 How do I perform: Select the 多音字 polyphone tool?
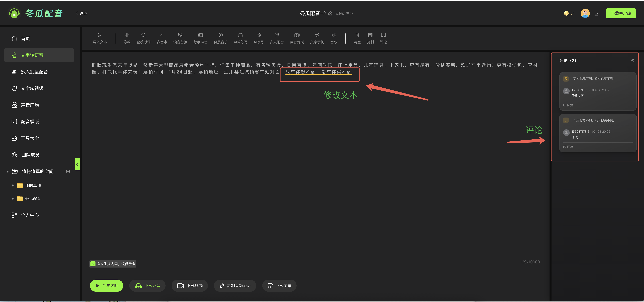click(162, 35)
